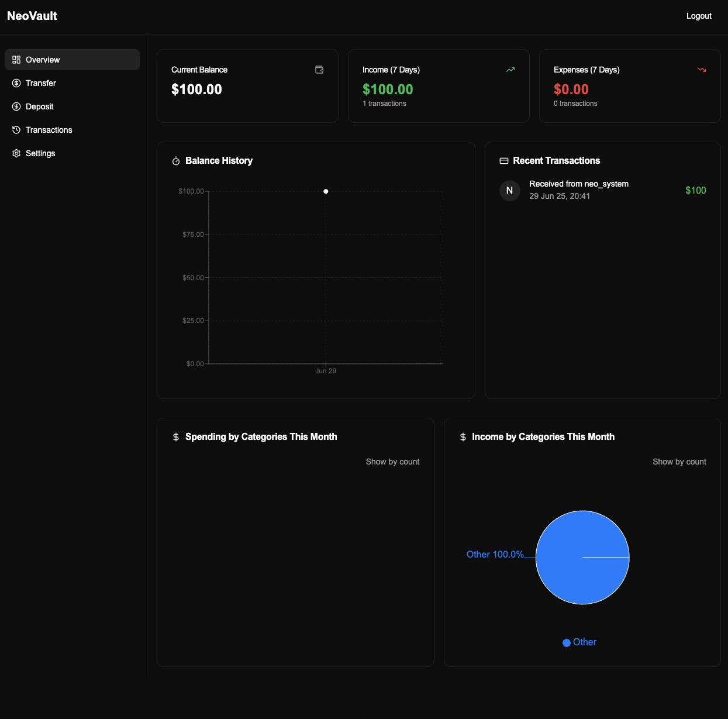Toggle Show by count for Income chart

tap(679, 462)
